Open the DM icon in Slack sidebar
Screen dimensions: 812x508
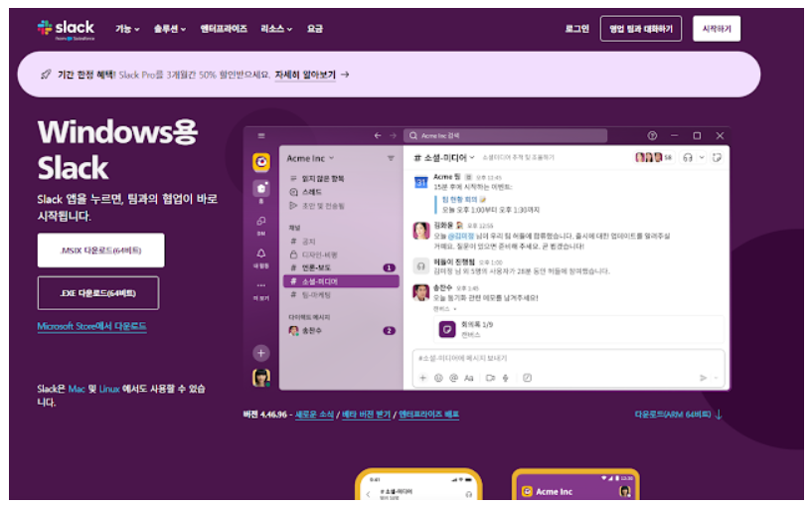tap(261, 221)
